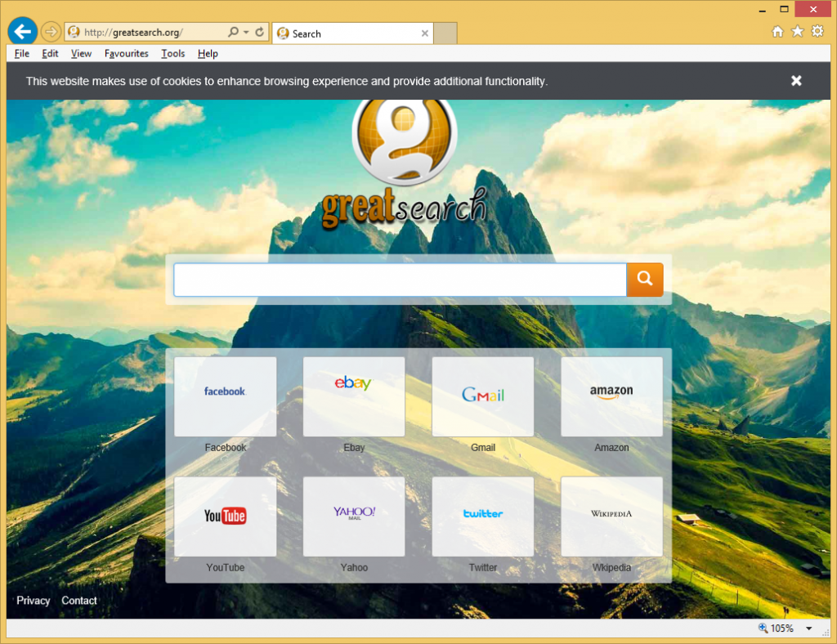Open the Help menu
This screenshot has height=644, width=837.
[208, 53]
